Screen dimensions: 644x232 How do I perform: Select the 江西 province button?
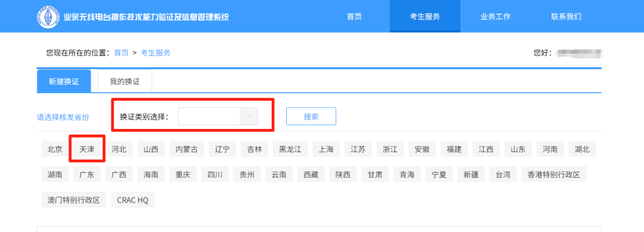pyautogui.click(x=486, y=149)
